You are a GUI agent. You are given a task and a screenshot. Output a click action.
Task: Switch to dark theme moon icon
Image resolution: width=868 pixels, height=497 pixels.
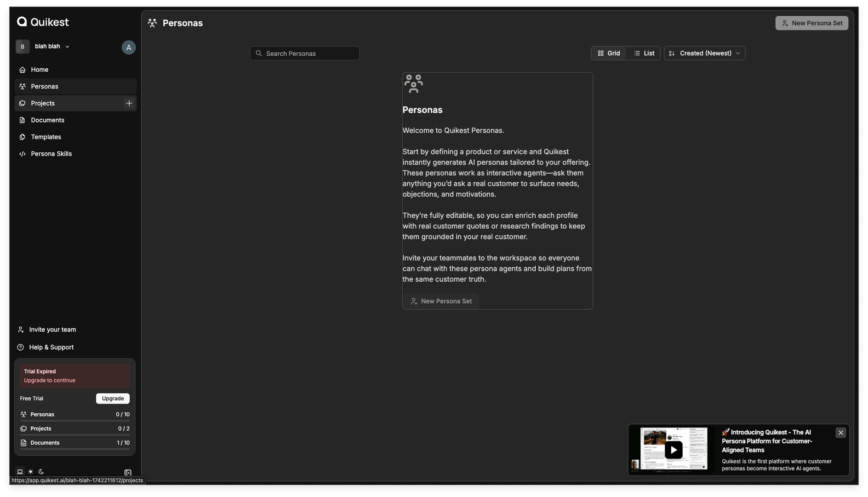tap(41, 472)
